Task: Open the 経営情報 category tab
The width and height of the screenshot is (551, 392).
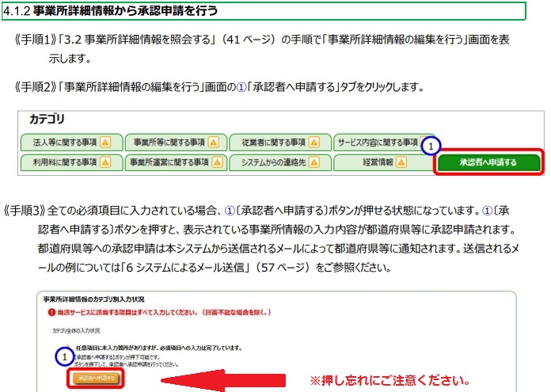Action: 384,162
